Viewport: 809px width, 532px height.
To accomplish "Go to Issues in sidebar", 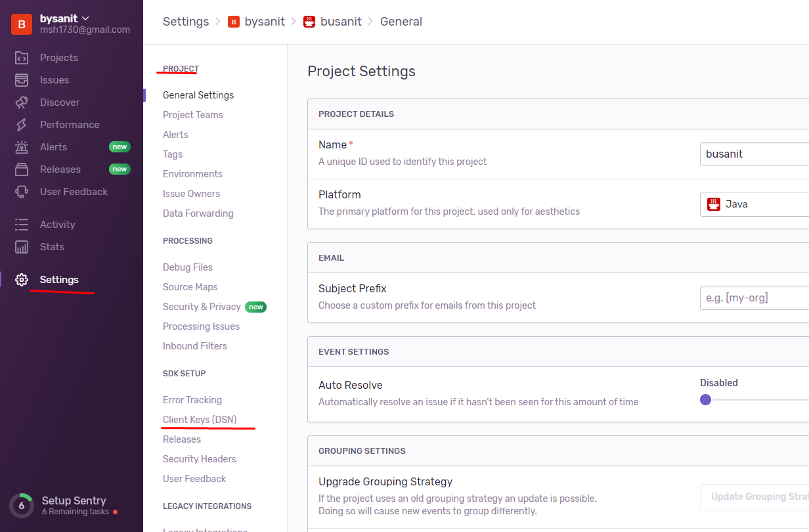I will [55, 80].
